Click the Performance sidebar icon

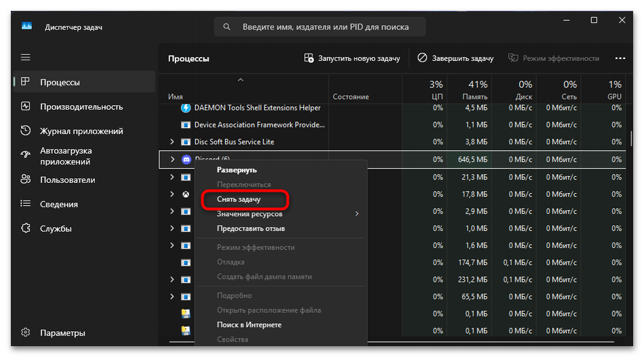(x=26, y=106)
